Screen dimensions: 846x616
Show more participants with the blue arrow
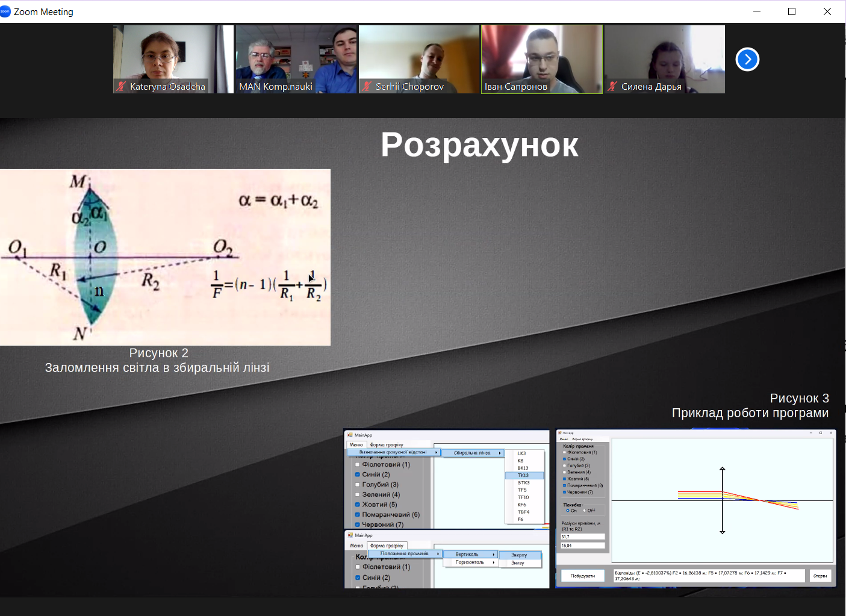point(747,59)
